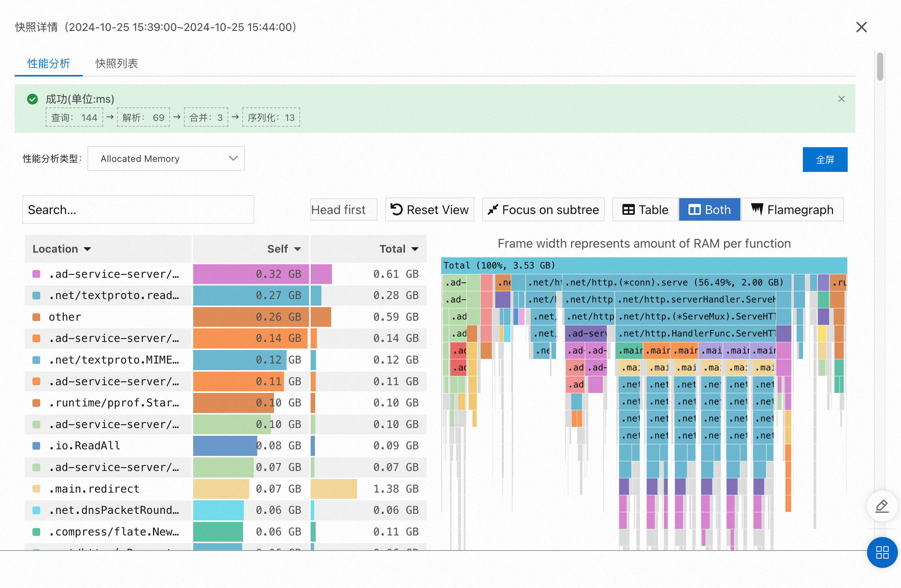Click the Search input field

coord(138,209)
